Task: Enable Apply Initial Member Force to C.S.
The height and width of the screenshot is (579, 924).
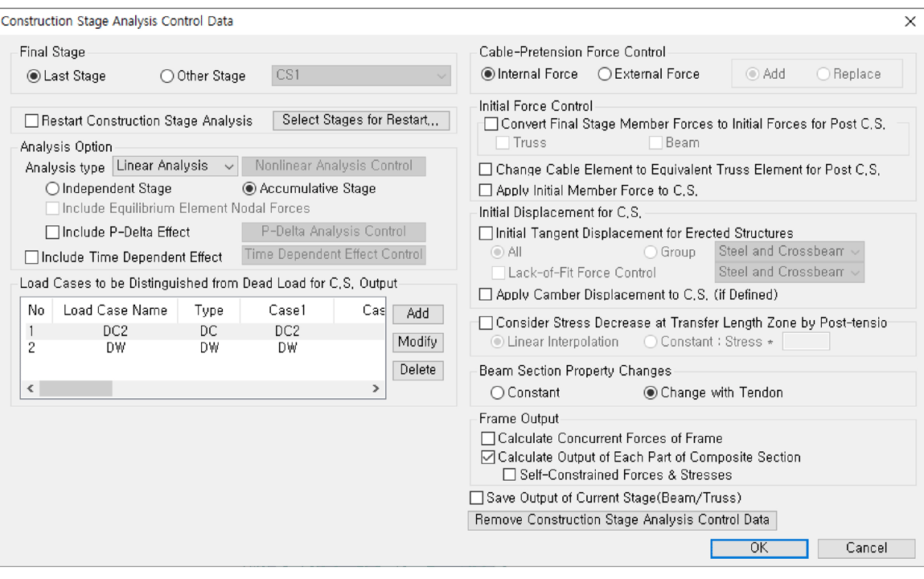Action: [x=486, y=191]
